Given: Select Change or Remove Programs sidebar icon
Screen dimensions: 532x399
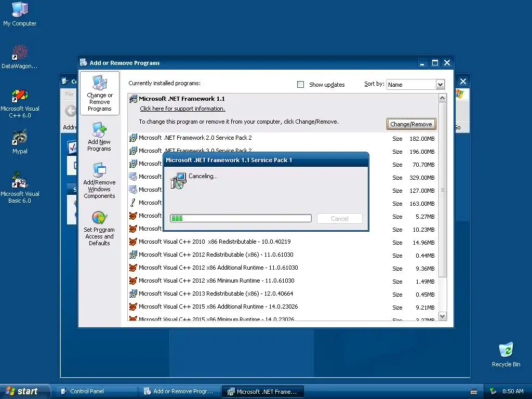Looking at the screenshot, I should click(99, 94).
